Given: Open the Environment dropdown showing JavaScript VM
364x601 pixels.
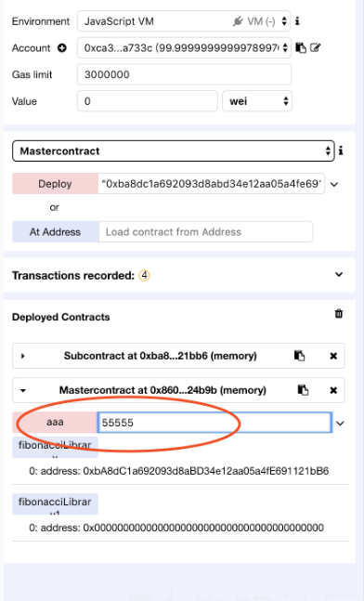Looking at the screenshot, I should pos(184,21).
